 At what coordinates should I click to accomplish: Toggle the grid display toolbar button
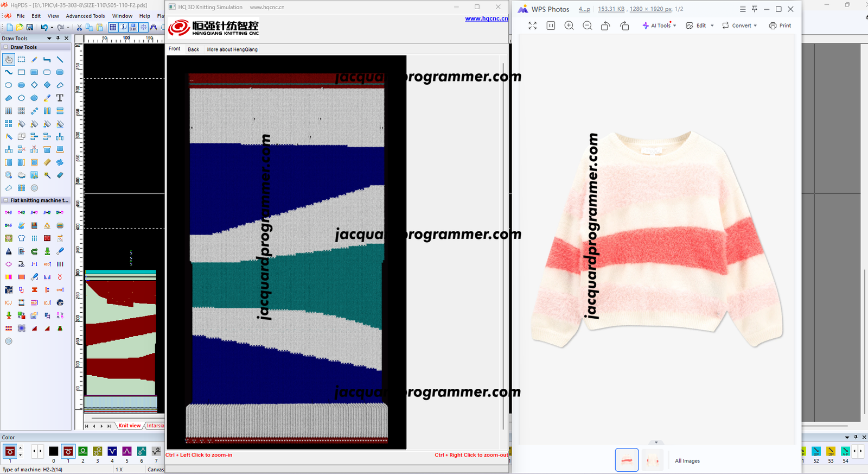point(113,27)
